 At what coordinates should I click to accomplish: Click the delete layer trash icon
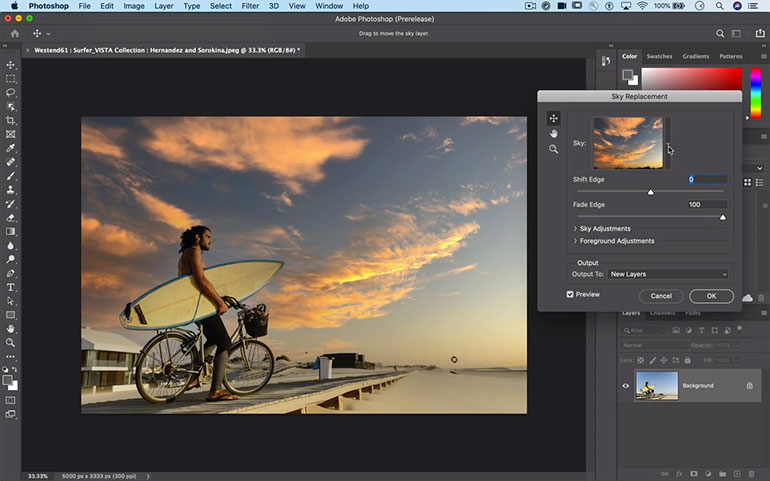pos(750,473)
